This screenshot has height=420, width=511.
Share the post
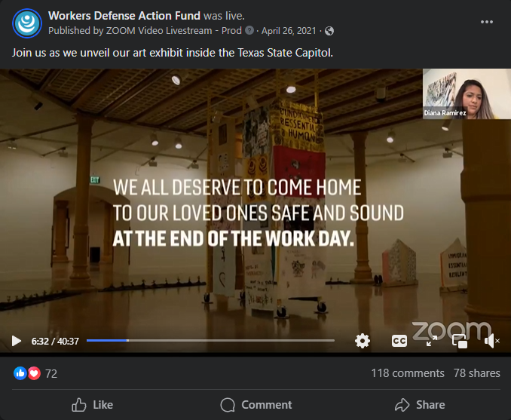[x=420, y=405]
